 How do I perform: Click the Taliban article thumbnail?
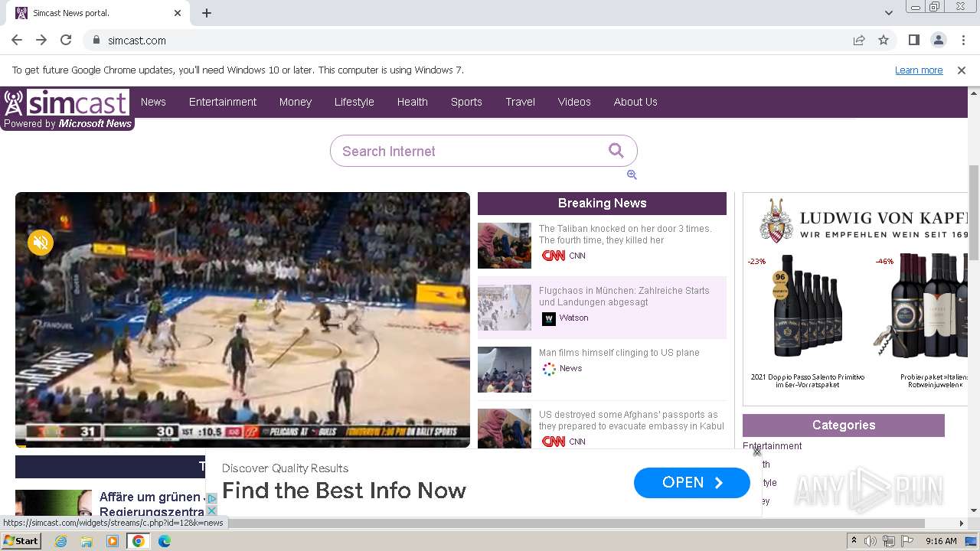pyautogui.click(x=505, y=246)
